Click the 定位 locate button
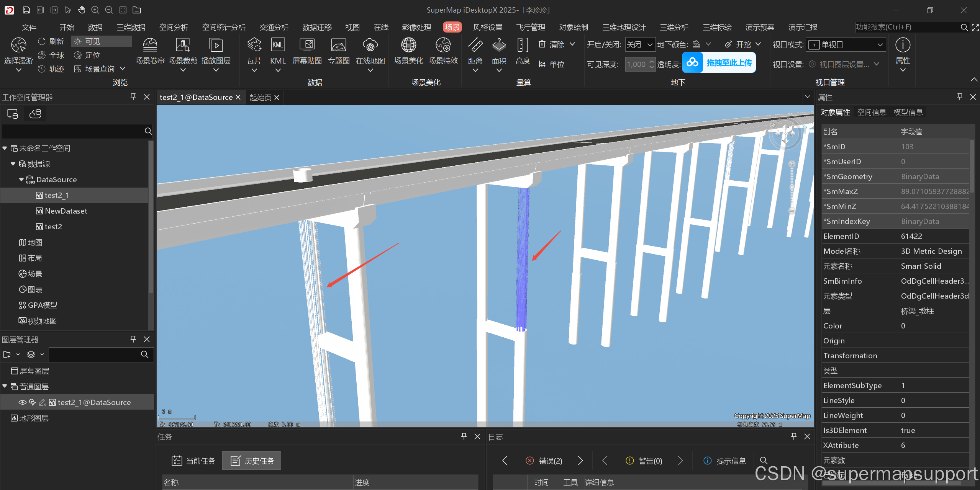 pyautogui.click(x=87, y=55)
